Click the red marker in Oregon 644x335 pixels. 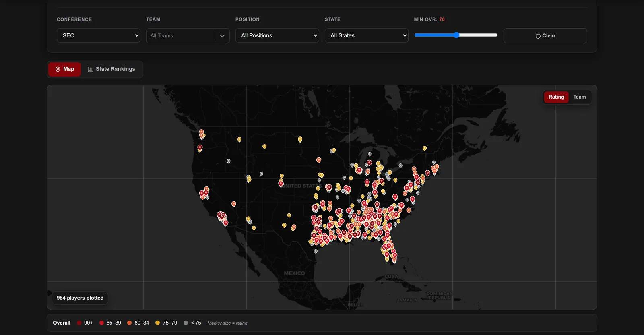click(x=200, y=148)
